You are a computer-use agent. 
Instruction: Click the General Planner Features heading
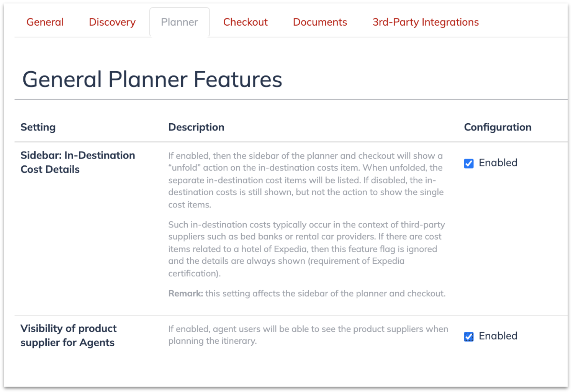[152, 80]
